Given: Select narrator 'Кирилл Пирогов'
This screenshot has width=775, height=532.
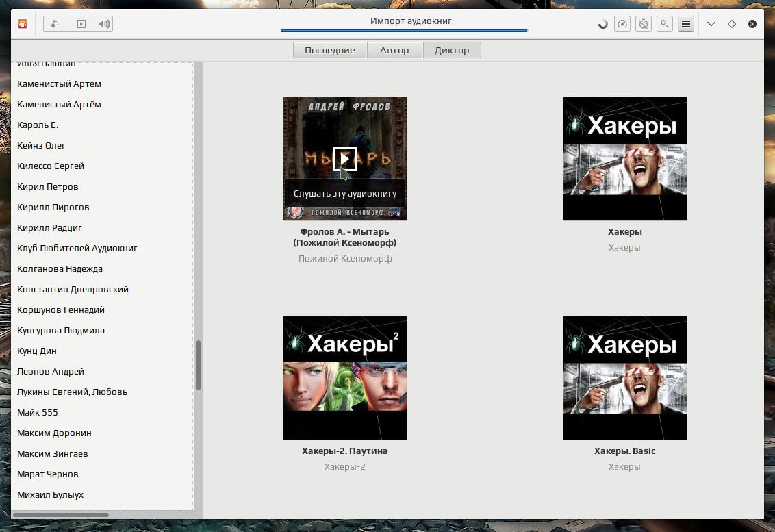Looking at the screenshot, I should click(102, 207).
